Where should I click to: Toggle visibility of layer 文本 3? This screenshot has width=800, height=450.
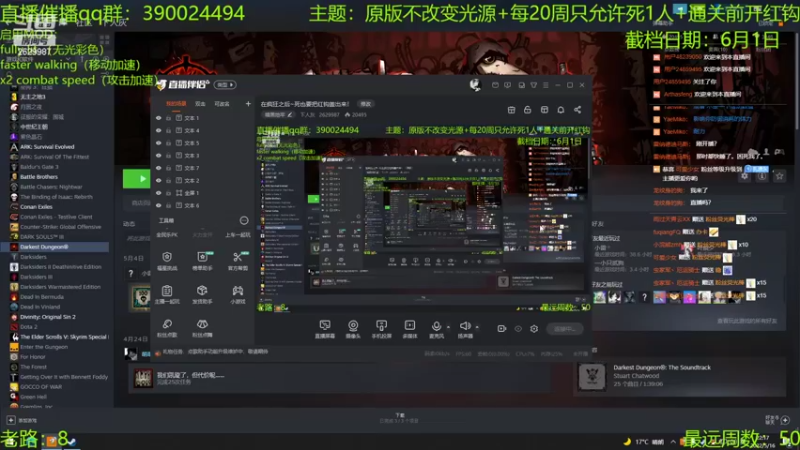point(159,156)
